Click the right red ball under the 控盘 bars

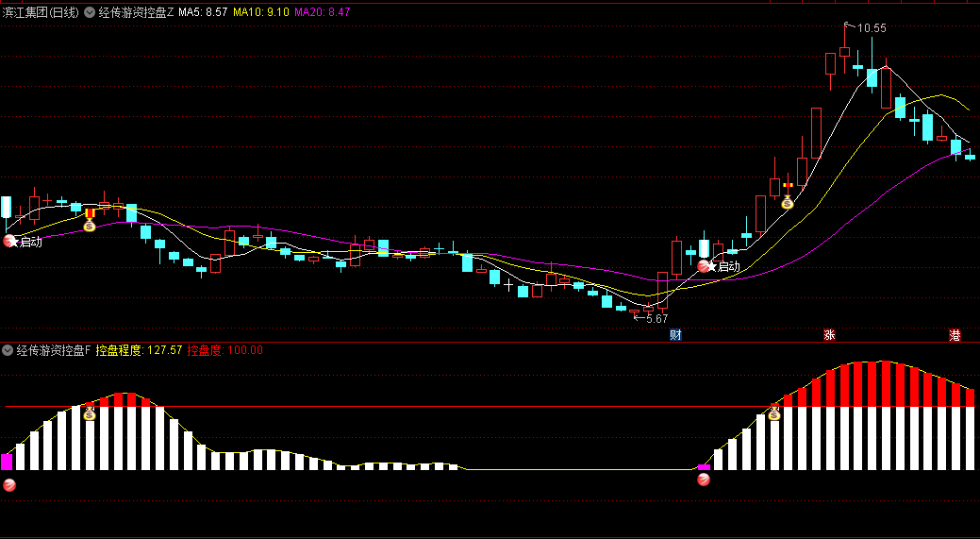pyautogui.click(x=704, y=480)
